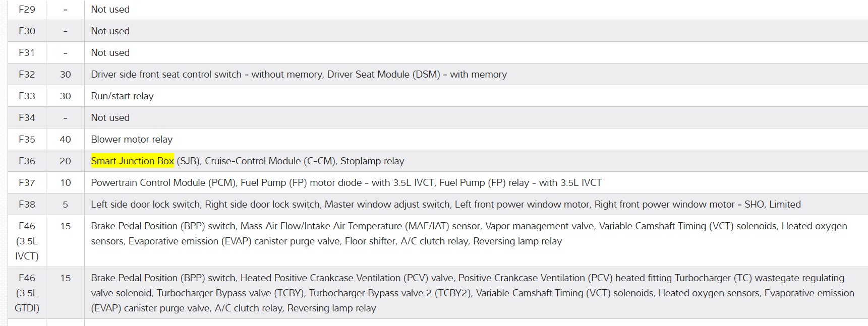Viewport: 868px width, 326px height.
Task: Click the 20 amp value for F36
Action: (x=65, y=161)
